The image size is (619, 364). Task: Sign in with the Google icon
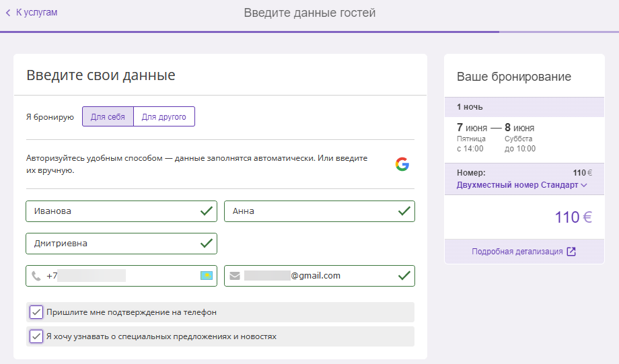(x=402, y=164)
